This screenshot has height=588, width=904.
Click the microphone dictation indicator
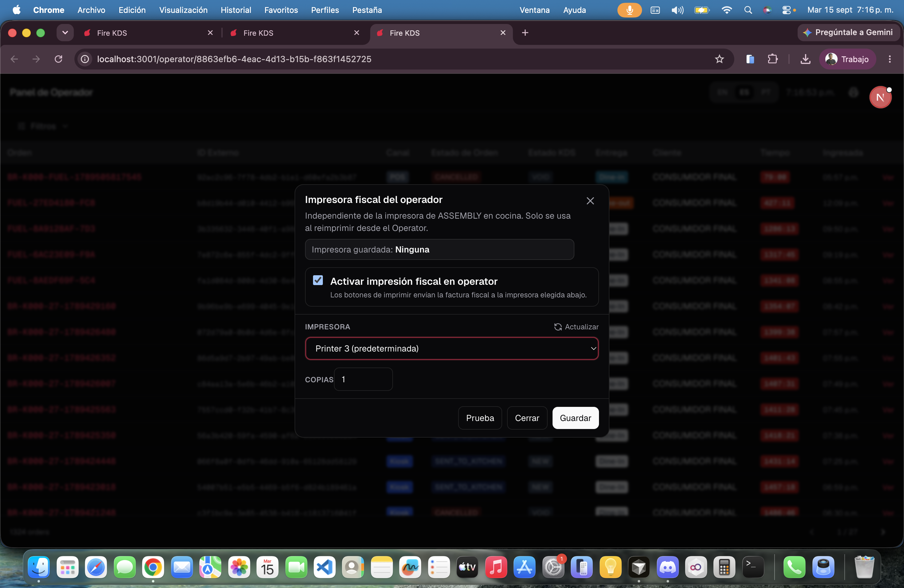tap(629, 10)
